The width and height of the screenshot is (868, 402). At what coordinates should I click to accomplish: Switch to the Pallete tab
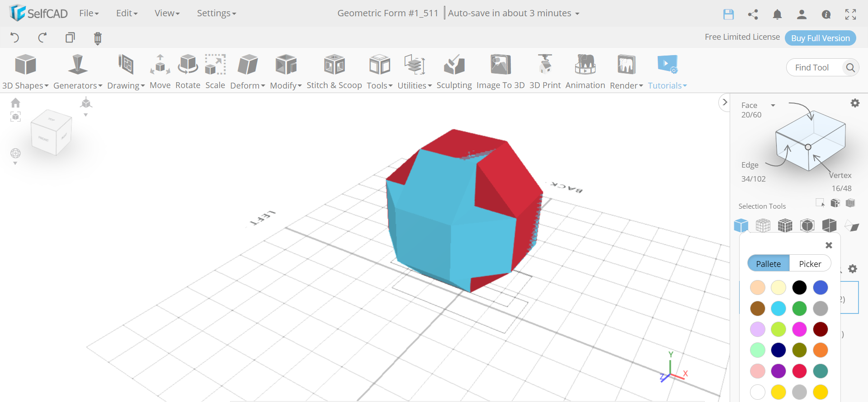(x=769, y=264)
